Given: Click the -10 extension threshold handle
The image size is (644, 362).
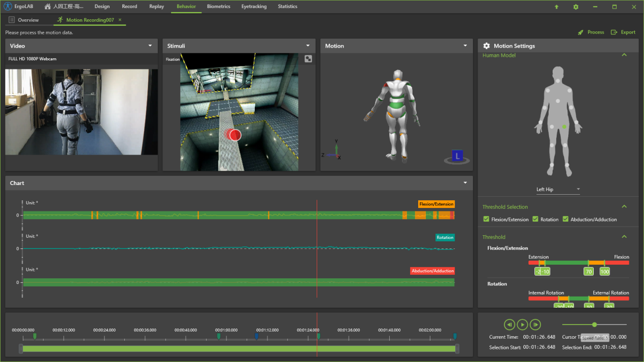Looking at the screenshot, I should coord(546,271).
